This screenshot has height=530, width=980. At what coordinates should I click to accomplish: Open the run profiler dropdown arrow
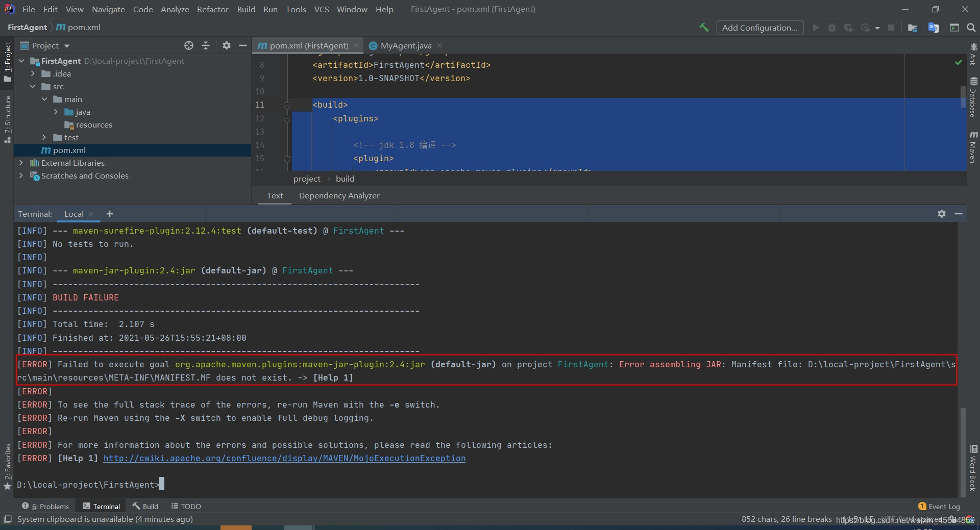[x=877, y=28]
